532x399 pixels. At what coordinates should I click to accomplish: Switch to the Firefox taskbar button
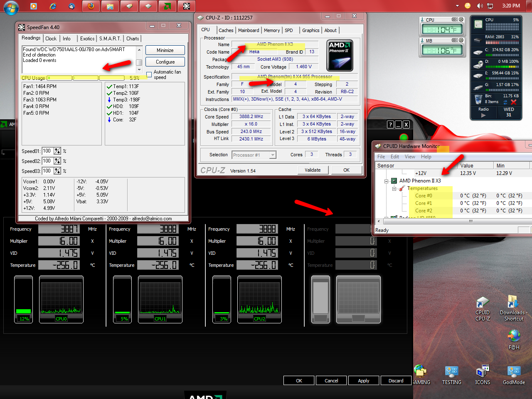[x=91, y=6]
